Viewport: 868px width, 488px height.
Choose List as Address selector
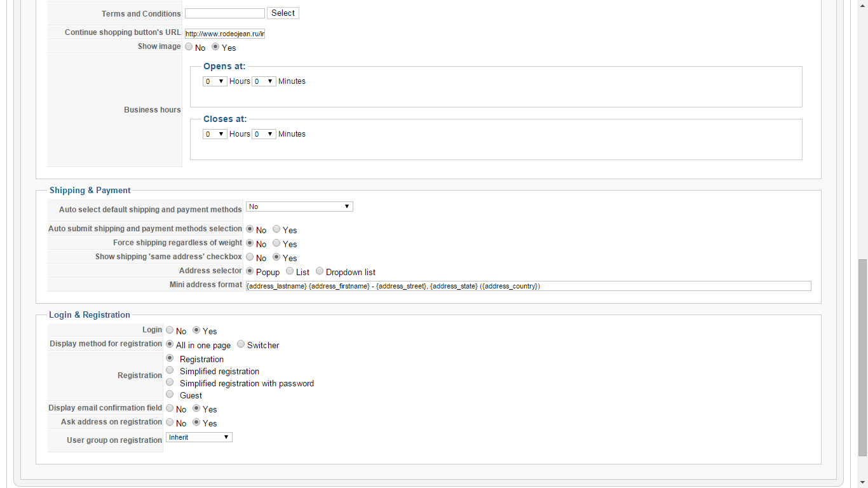[290, 271]
